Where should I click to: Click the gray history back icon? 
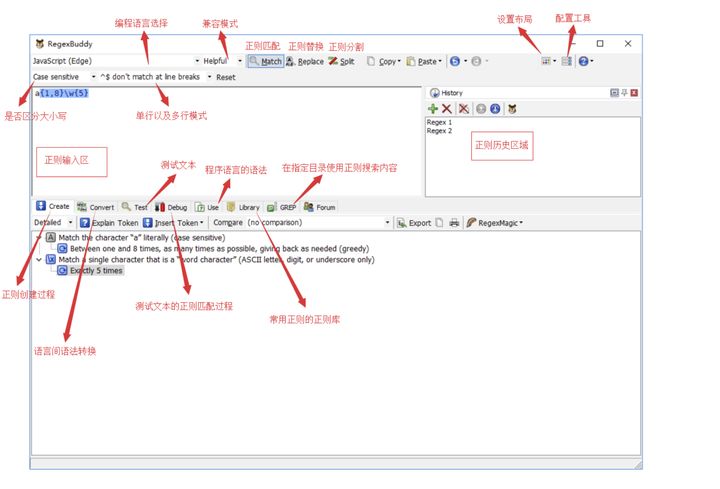point(481,109)
